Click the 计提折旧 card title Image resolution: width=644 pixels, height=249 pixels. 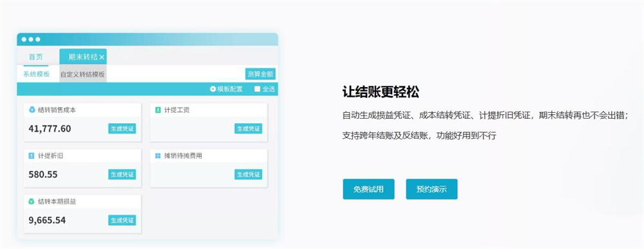pos(50,156)
